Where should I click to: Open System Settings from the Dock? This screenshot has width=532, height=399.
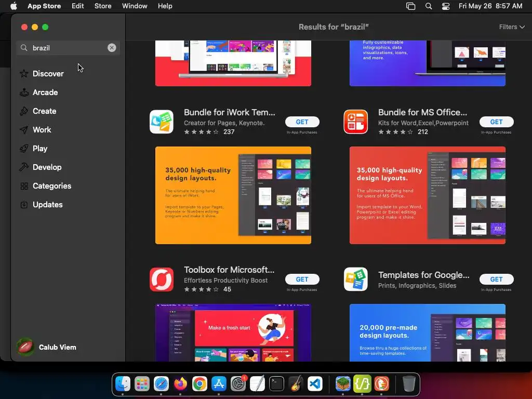238,384
